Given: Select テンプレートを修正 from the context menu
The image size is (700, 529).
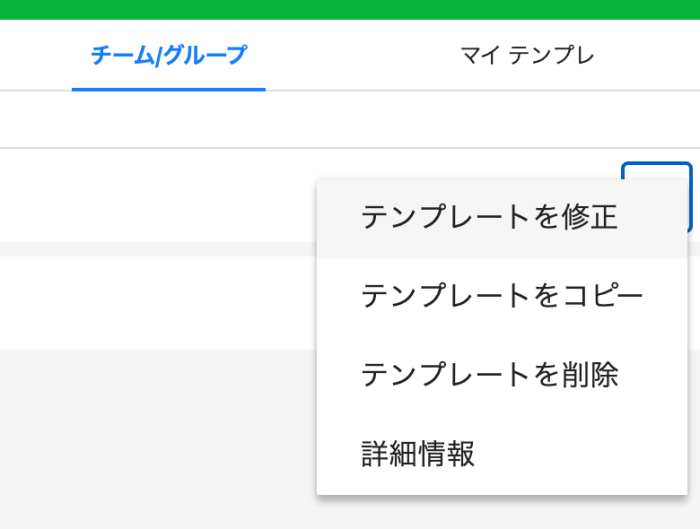Looking at the screenshot, I should pyautogui.click(x=502, y=219).
